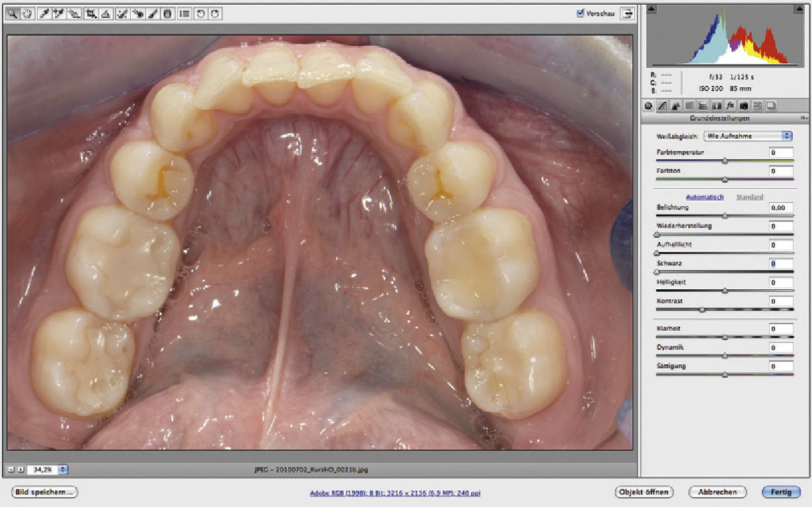
Task: Open the Grundeinstellungen panel flyout menu
Action: (803, 118)
